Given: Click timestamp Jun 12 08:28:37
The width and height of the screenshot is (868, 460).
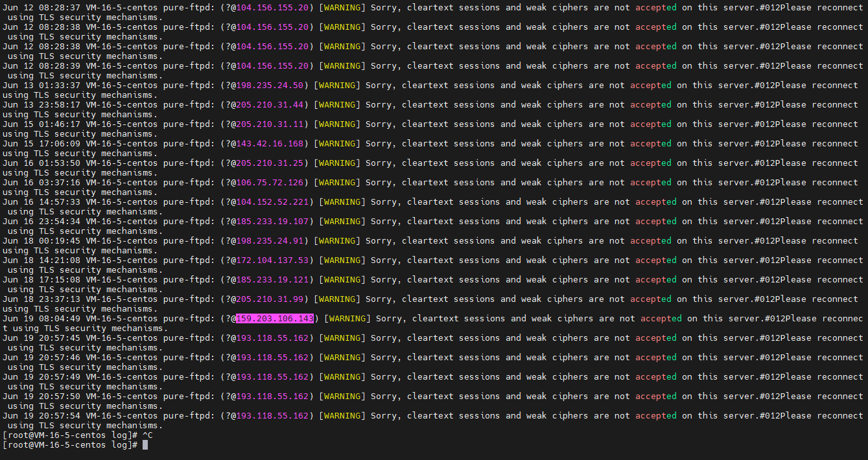Looking at the screenshot, I should click(x=41, y=8).
